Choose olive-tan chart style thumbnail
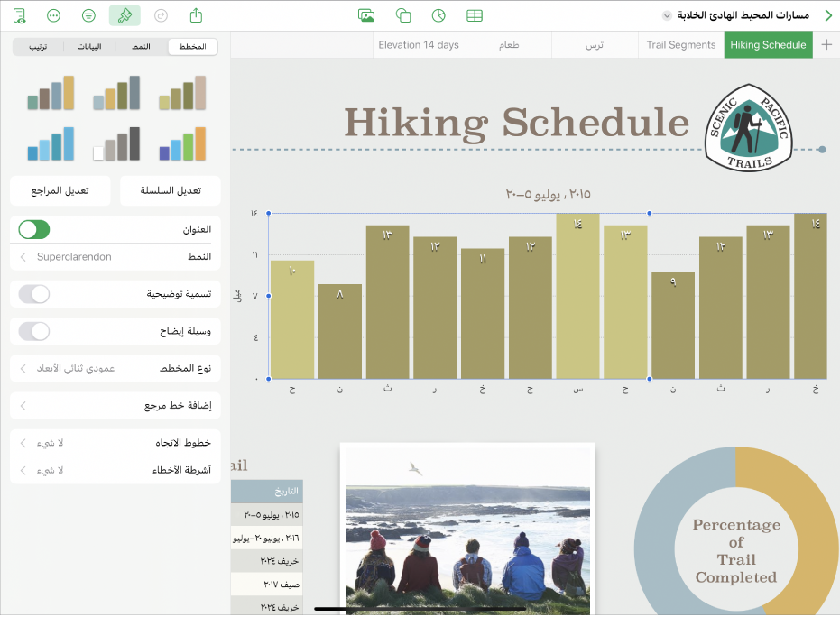This screenshot has width=840, height=617. [182, 93]
